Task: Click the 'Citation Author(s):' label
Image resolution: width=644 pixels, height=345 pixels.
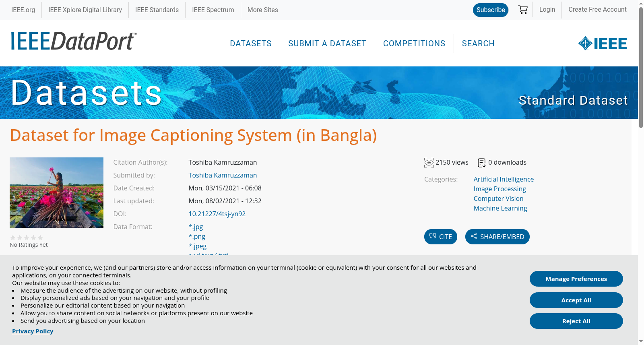Action: click(140, 163)
